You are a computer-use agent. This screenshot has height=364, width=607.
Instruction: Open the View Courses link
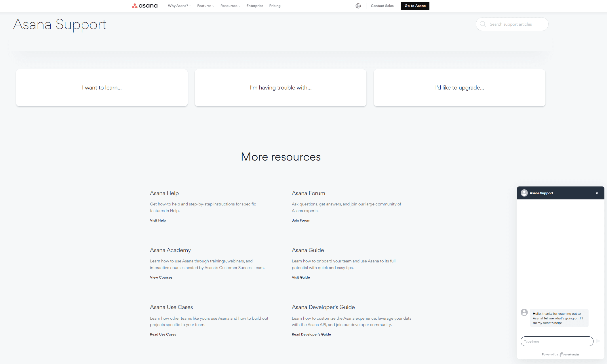tap(161, 277)
